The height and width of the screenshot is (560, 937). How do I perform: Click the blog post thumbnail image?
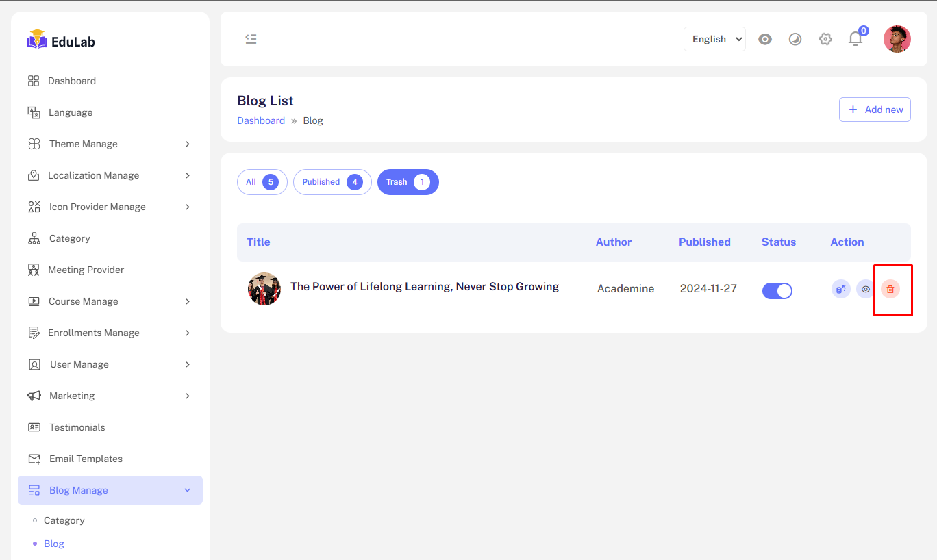pyautogui.click(x=264, y=289)
